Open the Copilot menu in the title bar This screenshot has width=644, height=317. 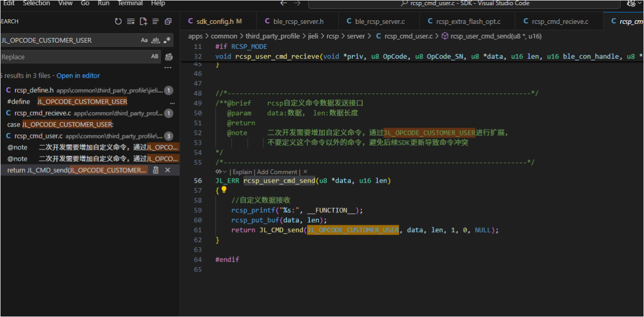(x=633, y=4)
